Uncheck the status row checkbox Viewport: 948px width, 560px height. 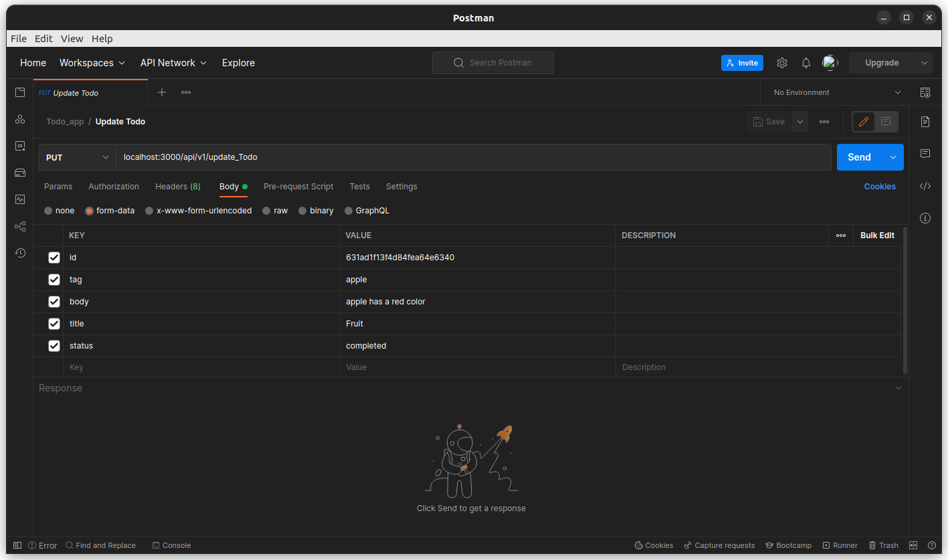pyautogui.click(x=54, y=346)
